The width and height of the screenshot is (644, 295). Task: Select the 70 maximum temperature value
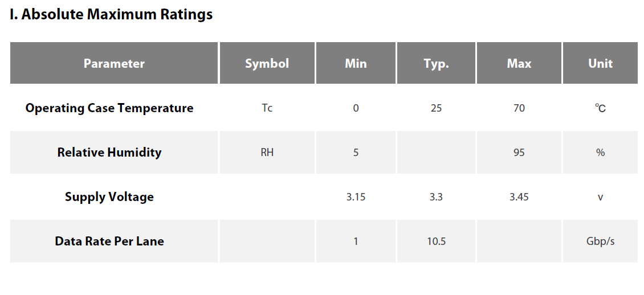(519, 108)
